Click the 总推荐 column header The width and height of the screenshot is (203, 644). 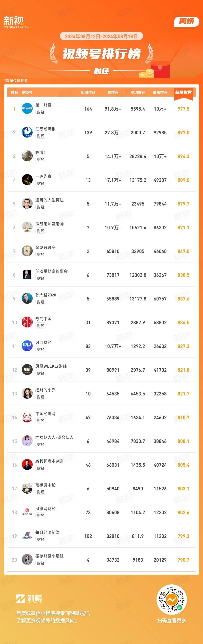coord(113,93)
